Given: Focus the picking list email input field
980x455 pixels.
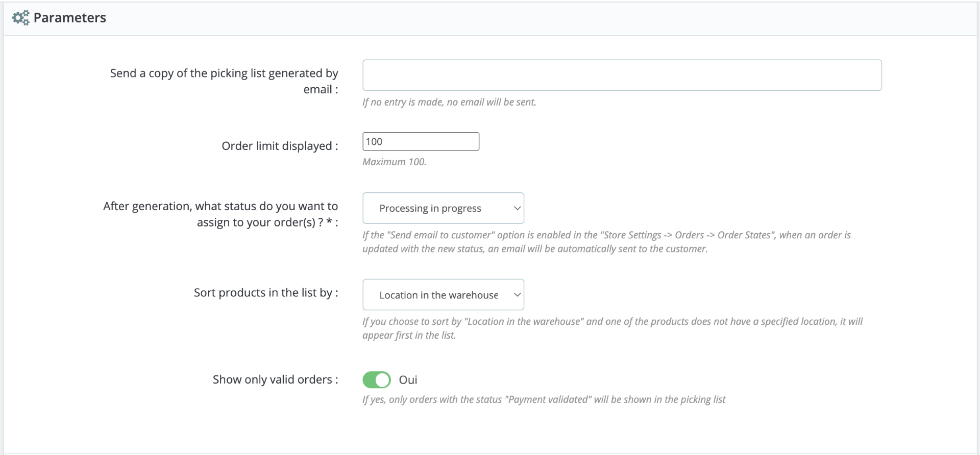Looking at the screenshot, I should point(622,75).
